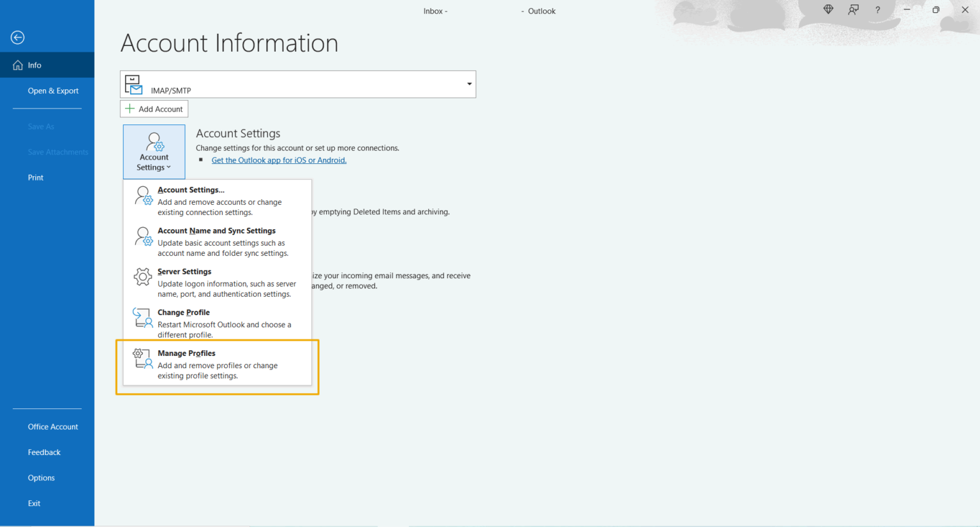Open the IMAP/SMTP account selector dropdown

(469, 84)
